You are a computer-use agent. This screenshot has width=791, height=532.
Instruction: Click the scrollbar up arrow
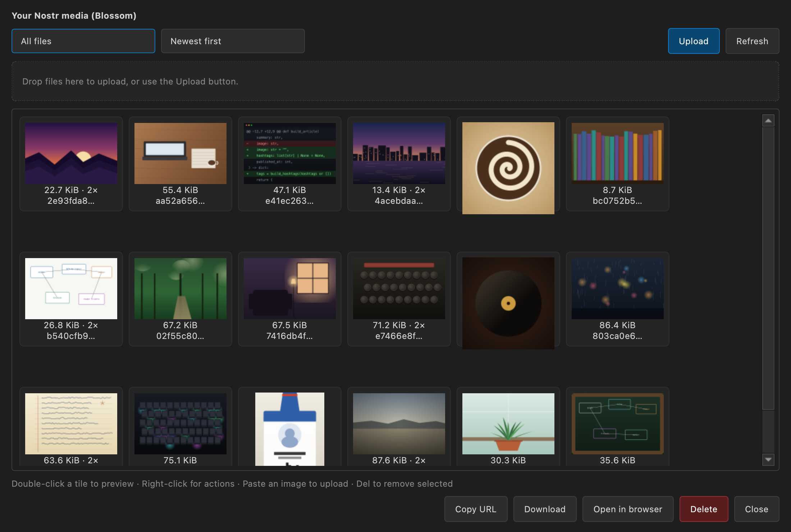768,121
